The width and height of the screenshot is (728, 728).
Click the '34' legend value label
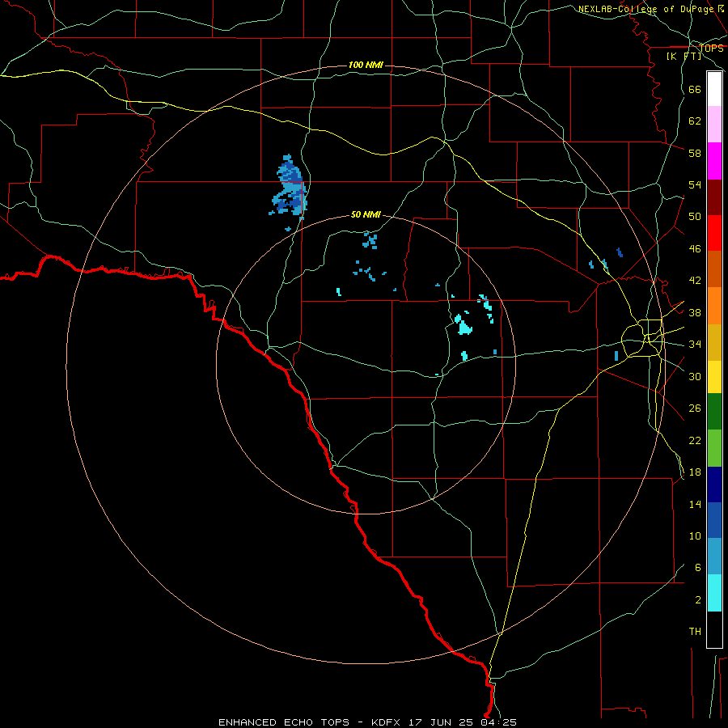[x=695, y=345]
